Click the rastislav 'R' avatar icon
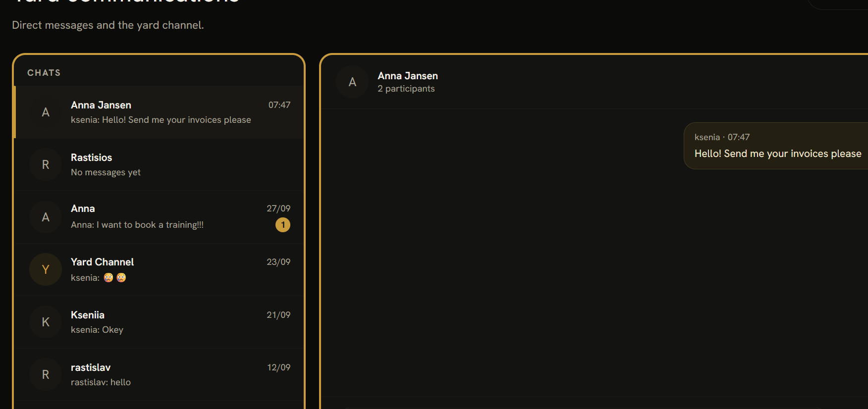Viewport: 868px width, 409px height. 46,374
